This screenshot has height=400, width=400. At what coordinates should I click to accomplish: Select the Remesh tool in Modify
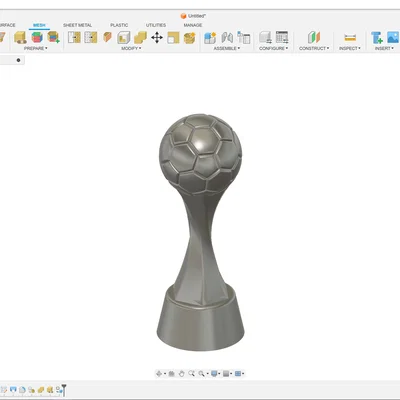pos(74,37)
